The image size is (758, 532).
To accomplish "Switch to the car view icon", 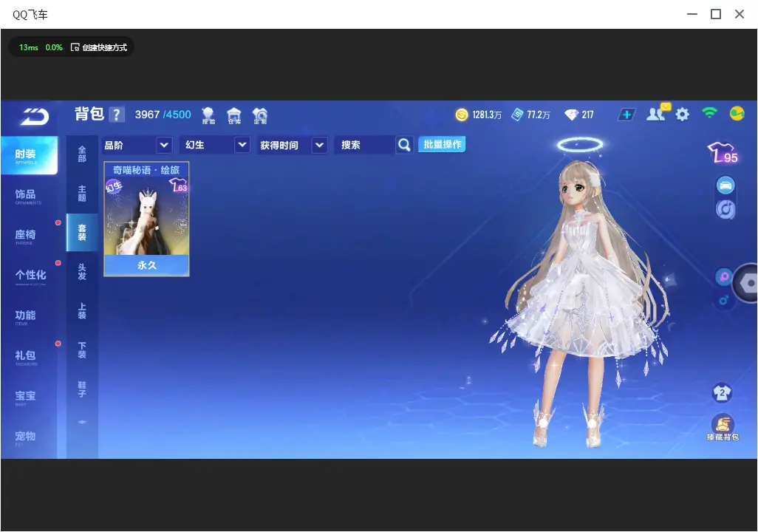I will [725, 185].
